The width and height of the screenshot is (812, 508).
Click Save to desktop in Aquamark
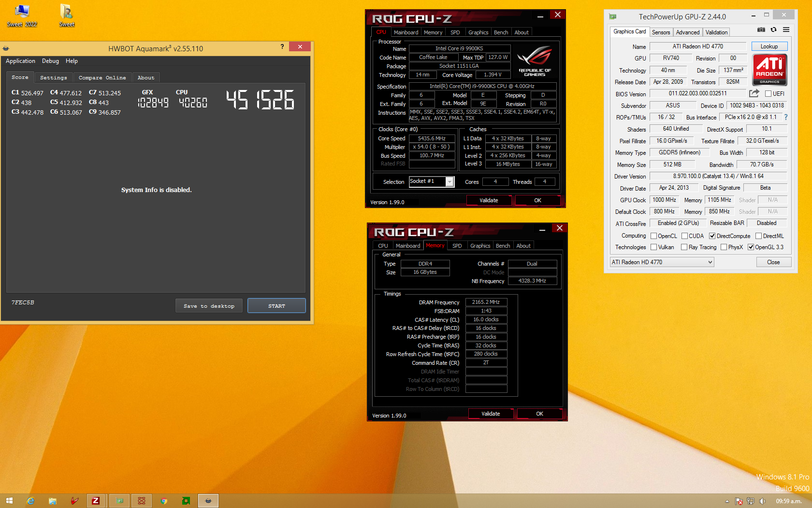point(209,306)
